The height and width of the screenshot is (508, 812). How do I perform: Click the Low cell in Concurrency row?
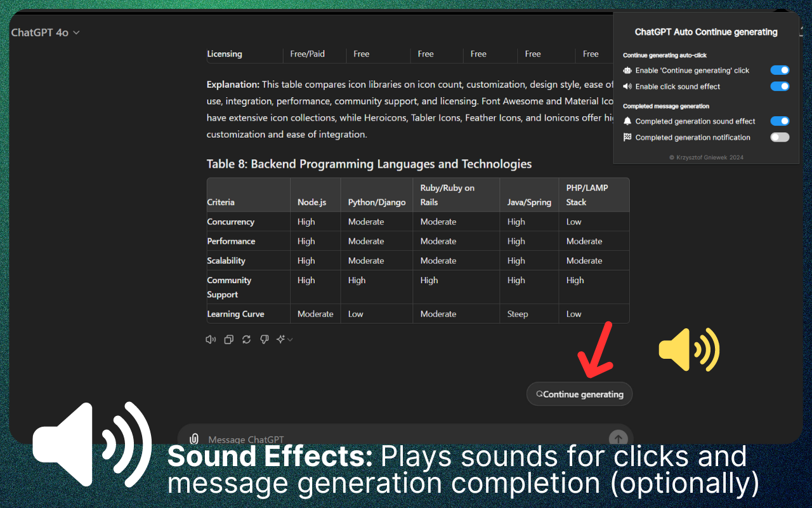tap(573, 222)
